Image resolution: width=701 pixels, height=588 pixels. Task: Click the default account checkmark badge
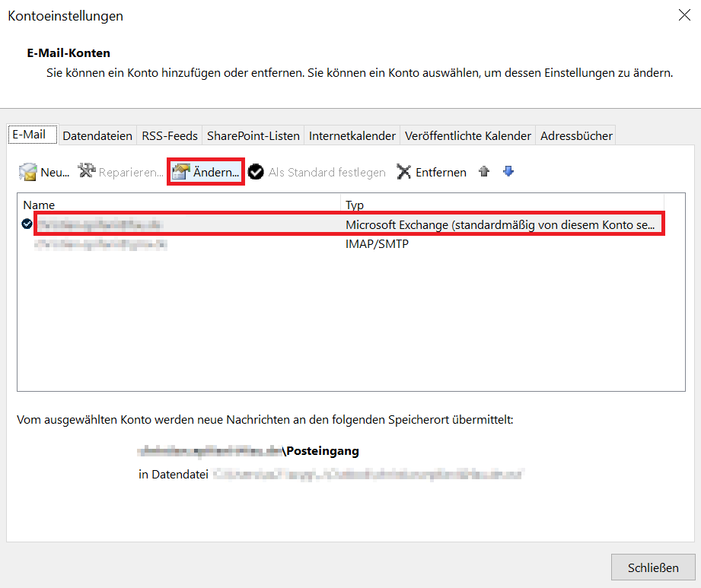(x=27, y=224)
